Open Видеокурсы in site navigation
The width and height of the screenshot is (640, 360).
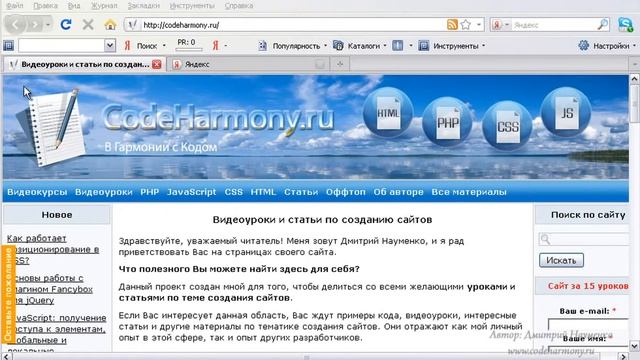pyautogui.click(x=37, y=192)
